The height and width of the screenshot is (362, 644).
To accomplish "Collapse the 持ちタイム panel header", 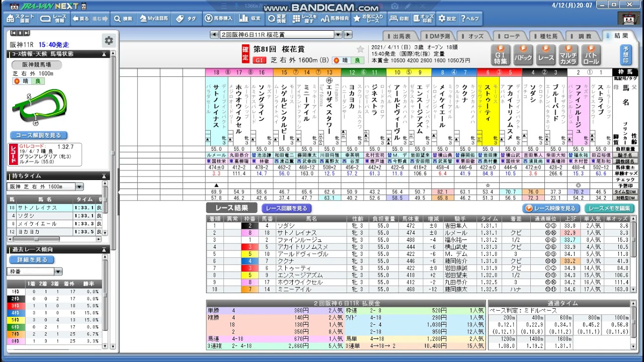I will pyautogui.click(x=104, y=176).
